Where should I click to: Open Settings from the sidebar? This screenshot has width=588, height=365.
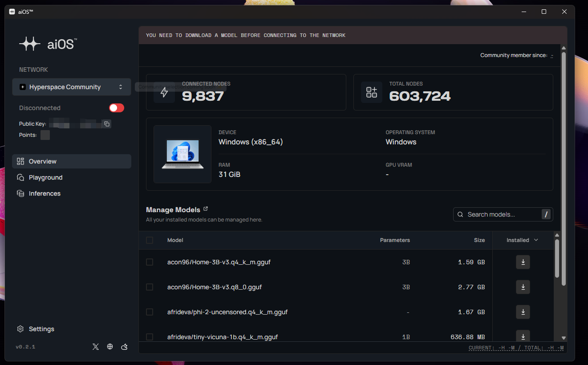point(41,329)
